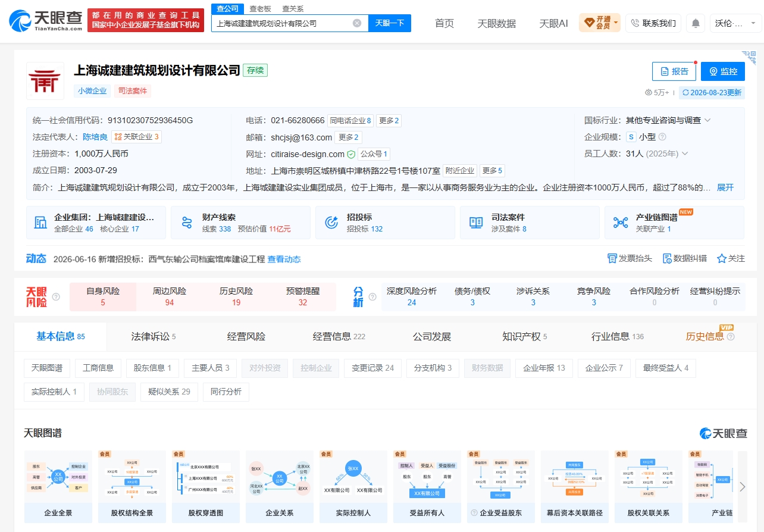
Task: Go to 首页 in top navigation
Action: (444, 23)
